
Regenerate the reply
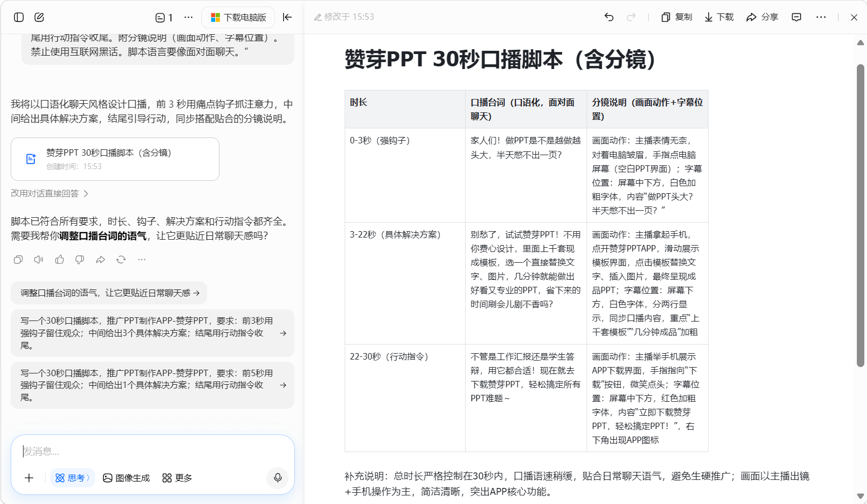[121, 259]
